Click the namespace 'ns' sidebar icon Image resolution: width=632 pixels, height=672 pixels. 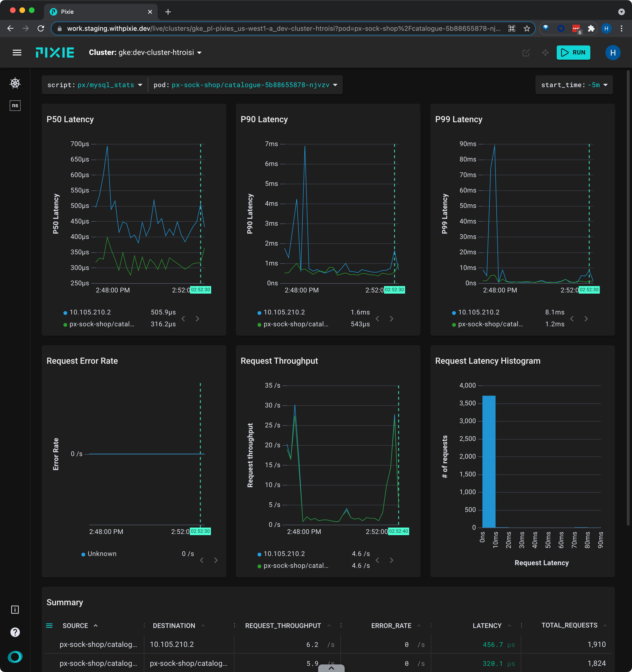[15, 105]
